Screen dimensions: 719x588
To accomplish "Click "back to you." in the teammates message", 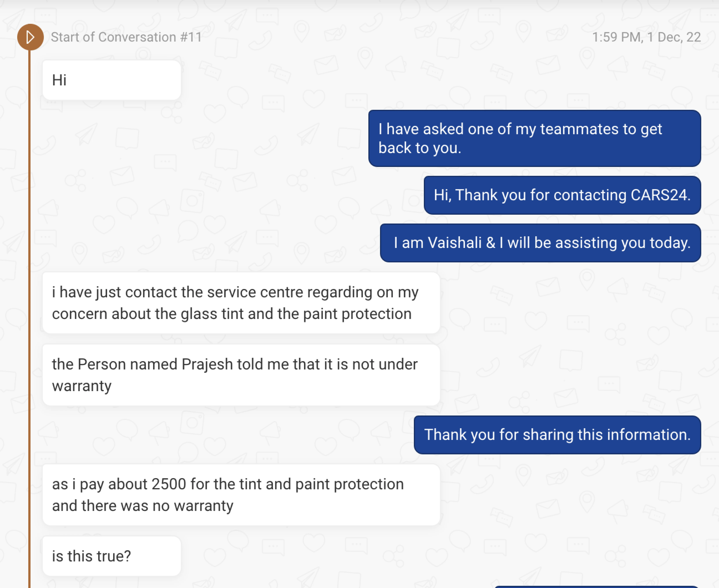I will click(x=420, y=148).
